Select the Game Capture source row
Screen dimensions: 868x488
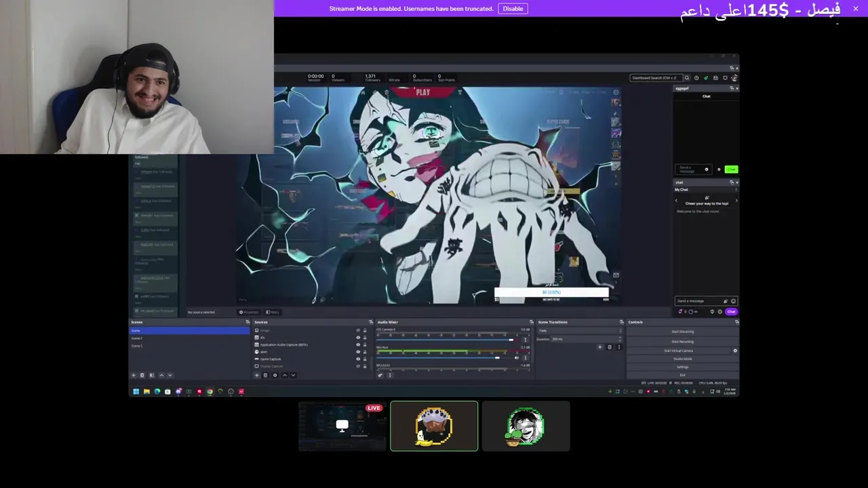311,359
